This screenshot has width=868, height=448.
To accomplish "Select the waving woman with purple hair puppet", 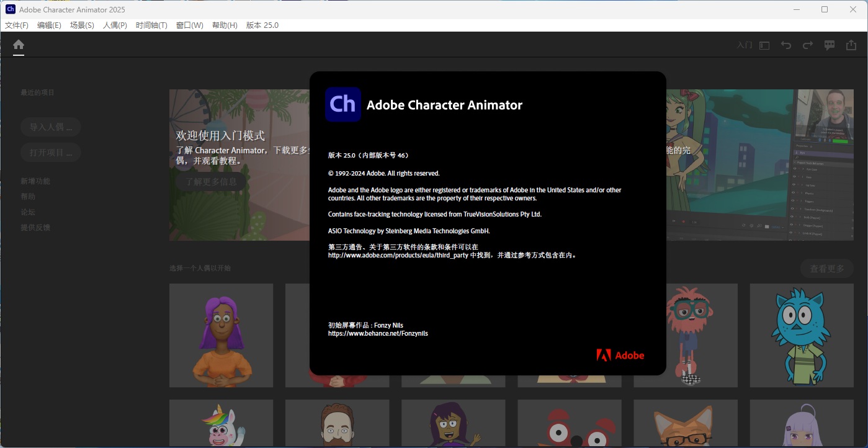I will pyautogui.click(x=453, y=423).
